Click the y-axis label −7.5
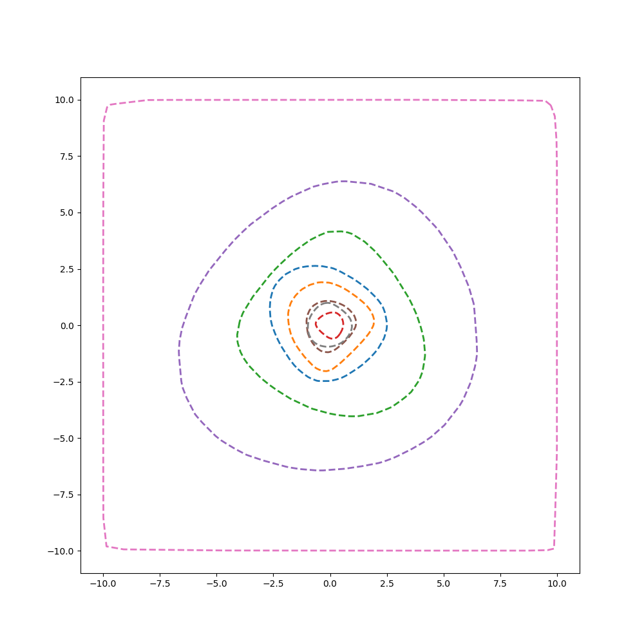The height and width of the screenshot is (644, 644). pos(64,495)
